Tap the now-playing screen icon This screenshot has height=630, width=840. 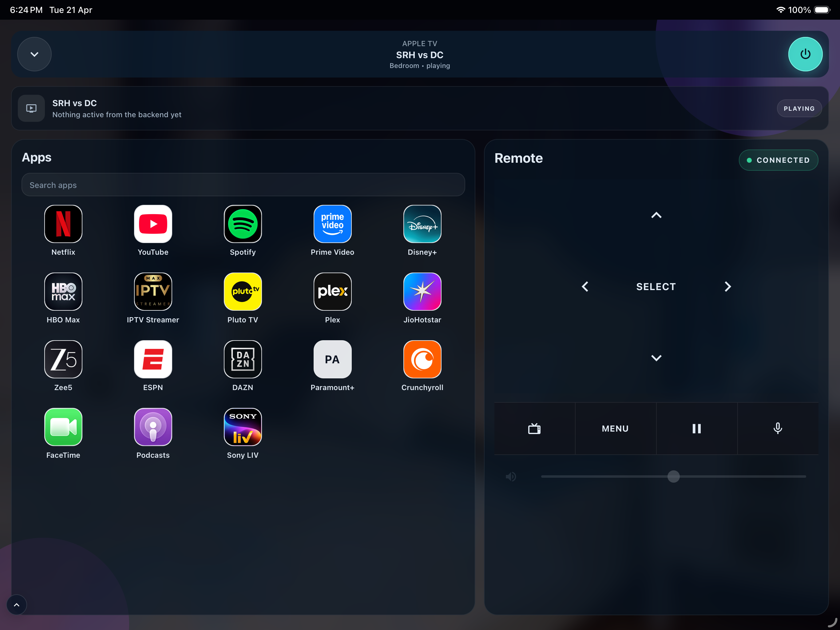(x=31, y=108)
